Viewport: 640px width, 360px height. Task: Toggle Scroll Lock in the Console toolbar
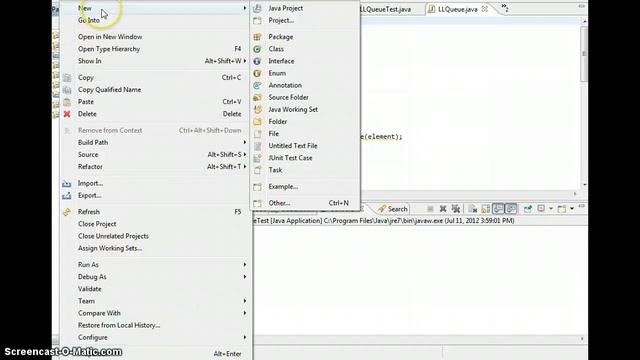click(x=485, y=209)
